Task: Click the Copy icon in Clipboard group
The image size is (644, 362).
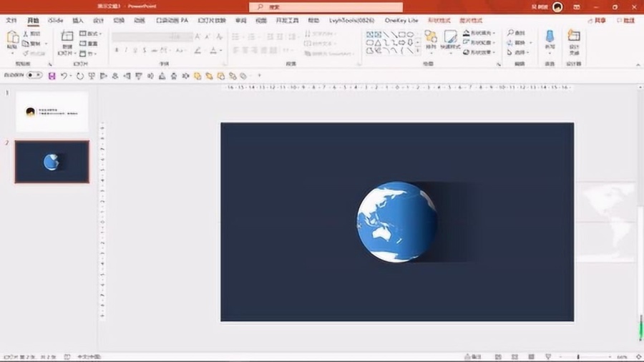Action: pos(26,44)
